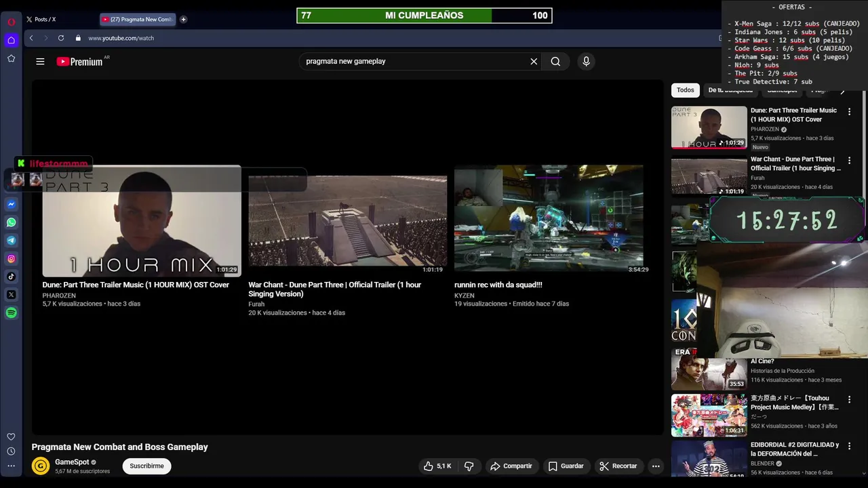Play the 1 HOUR MIX end-screen thumbnail
The height and width of the screenshot is (488, 868).
coord(142,221)
